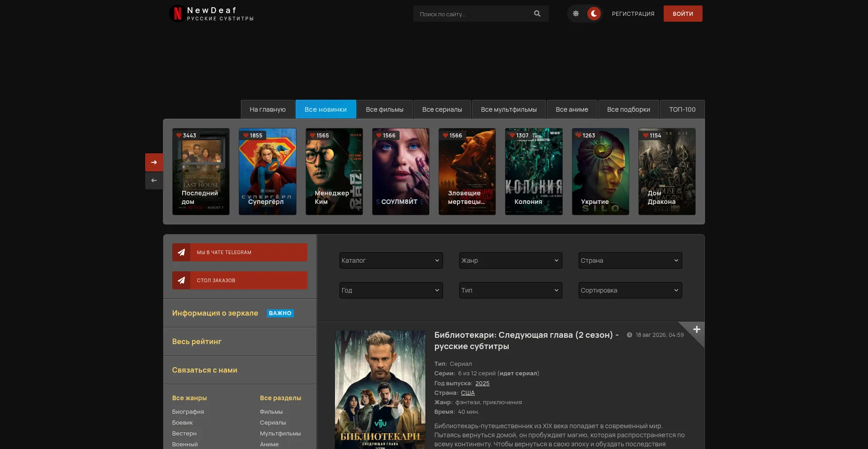The width and height of the screenshot is (868, 449).
Task: Like Менеджер Ким via heart icon
Action: [x=312, y=135]
